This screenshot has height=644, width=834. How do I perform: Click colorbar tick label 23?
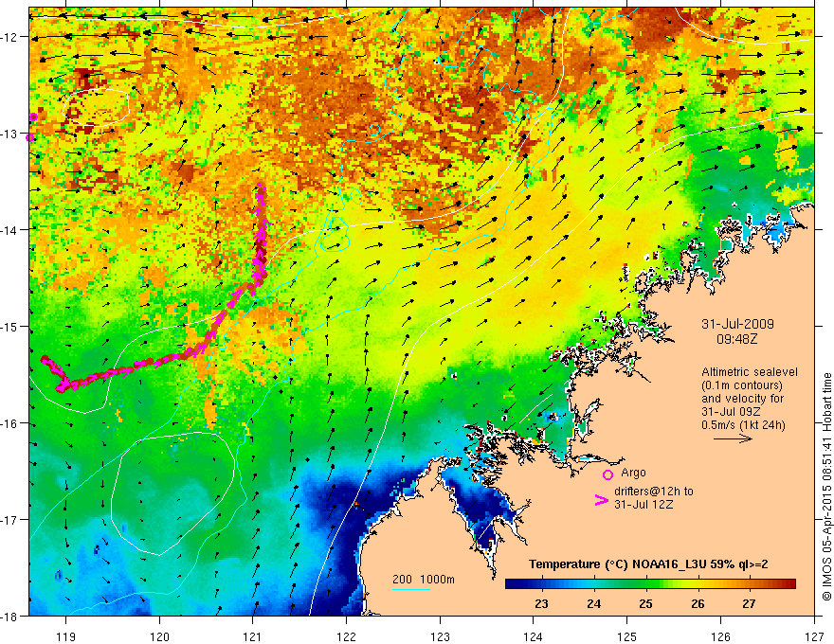click(x=541, y=603)
